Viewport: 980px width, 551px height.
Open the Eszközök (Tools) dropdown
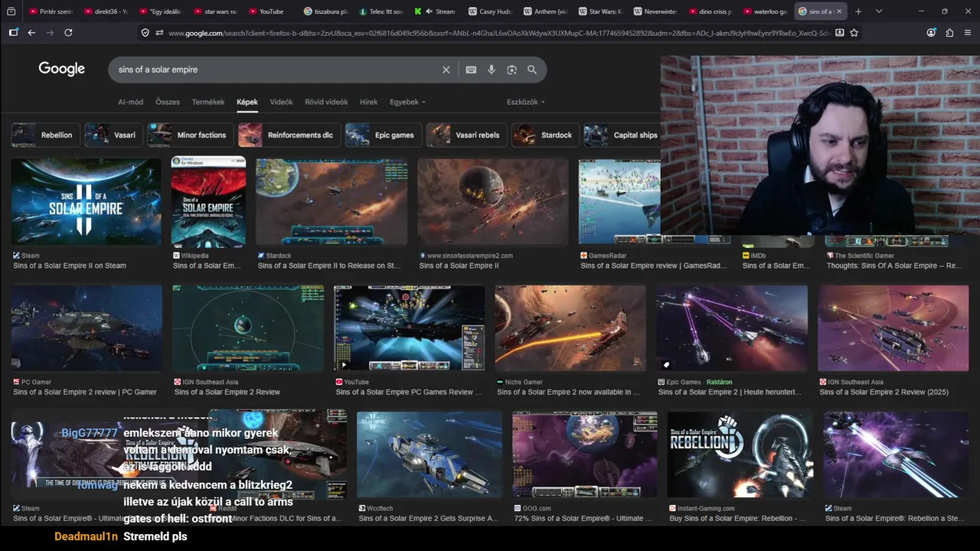(x=526, y=102)
